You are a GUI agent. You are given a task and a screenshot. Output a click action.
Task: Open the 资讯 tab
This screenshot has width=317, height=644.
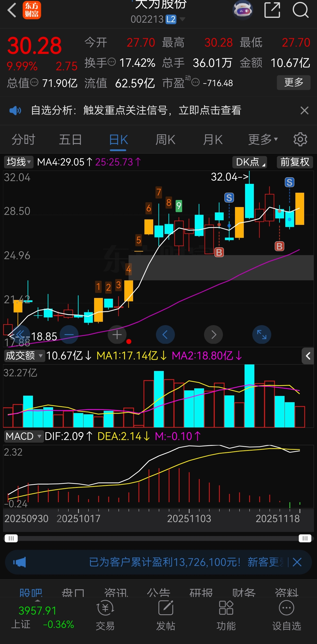click(116, 593)
